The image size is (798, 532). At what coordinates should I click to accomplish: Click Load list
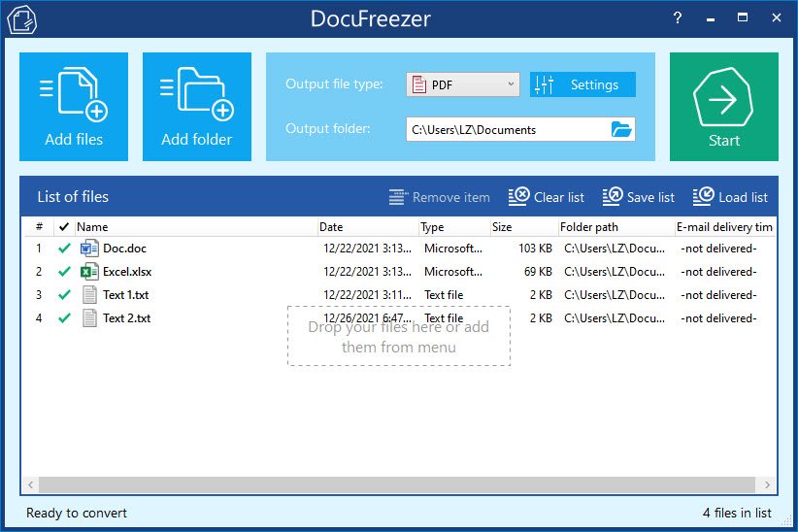(x=730, y=197)
